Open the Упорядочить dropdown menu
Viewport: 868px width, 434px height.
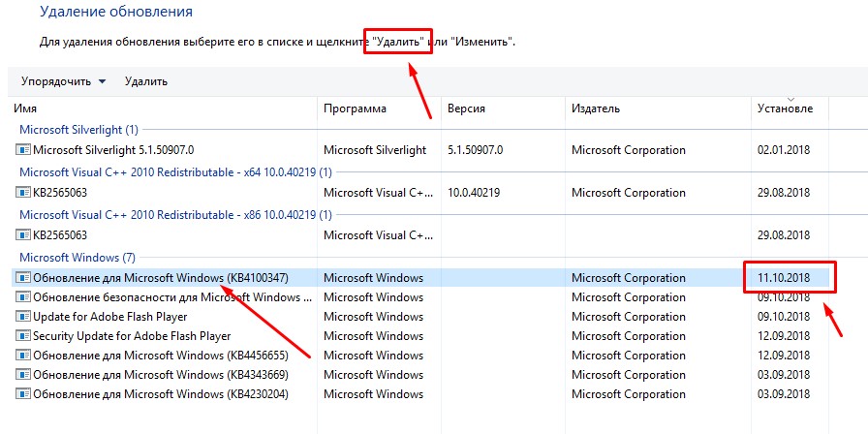pyautogui.click(x=64, y=81)
